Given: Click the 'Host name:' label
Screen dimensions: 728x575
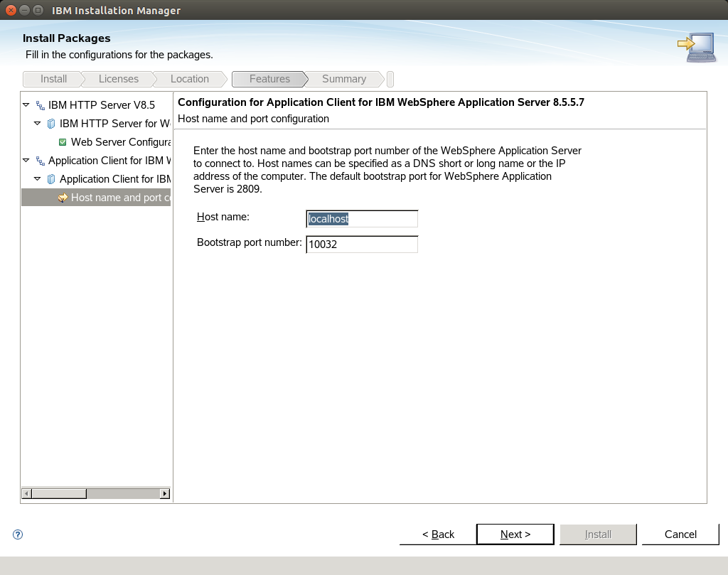Looking at the screenshot, I should (x=223, y=217).
